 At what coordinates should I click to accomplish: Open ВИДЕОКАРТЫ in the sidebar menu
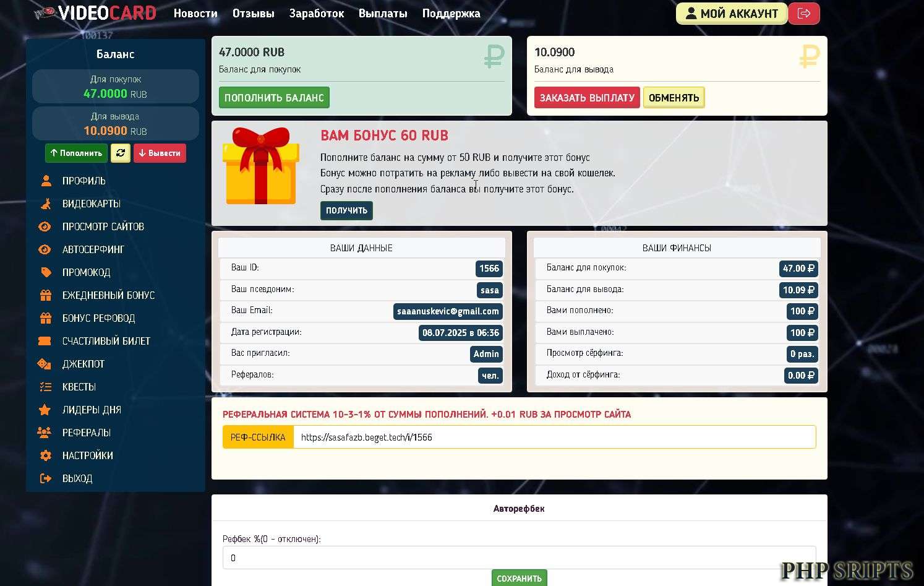pyautogui.click(x=92, y=204)
